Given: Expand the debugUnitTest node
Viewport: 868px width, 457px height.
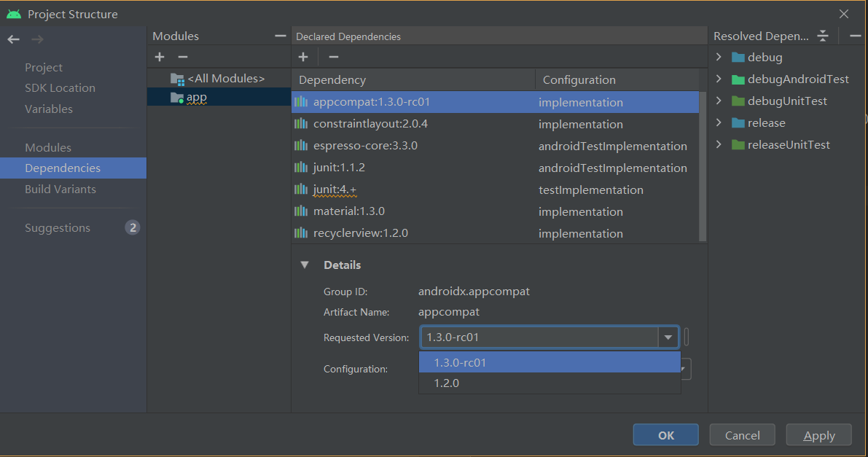Looking at the screenshot, I should pos(719,101).
